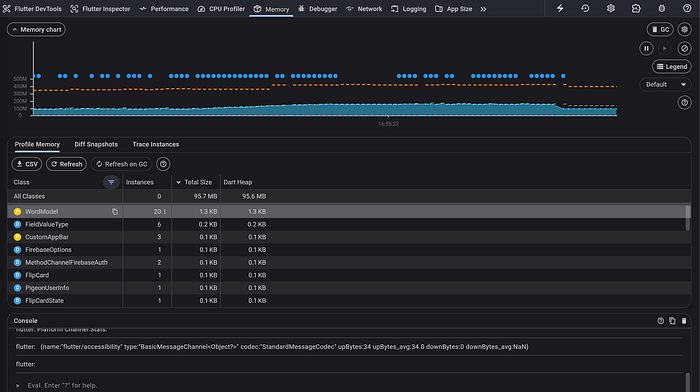Screen dimensions: 700x392
Task: Resume the memory chart
Action: (x=665, y=48)
